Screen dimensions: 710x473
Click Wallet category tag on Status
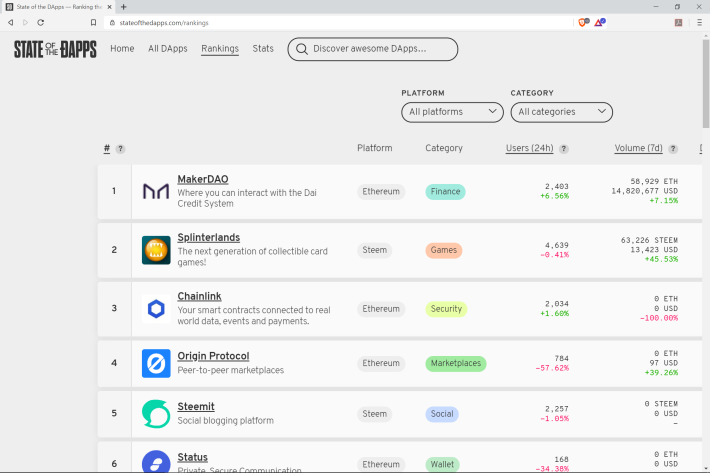pos(442,464)
